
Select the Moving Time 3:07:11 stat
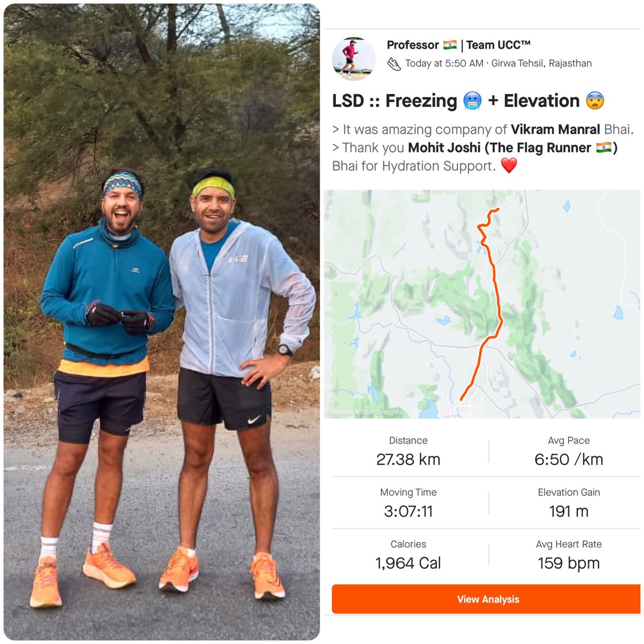[x=408, y=503]
